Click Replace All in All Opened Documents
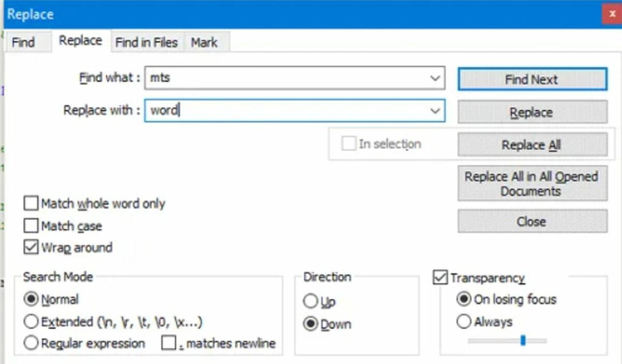622x364 pixels. tap(532, 183)
